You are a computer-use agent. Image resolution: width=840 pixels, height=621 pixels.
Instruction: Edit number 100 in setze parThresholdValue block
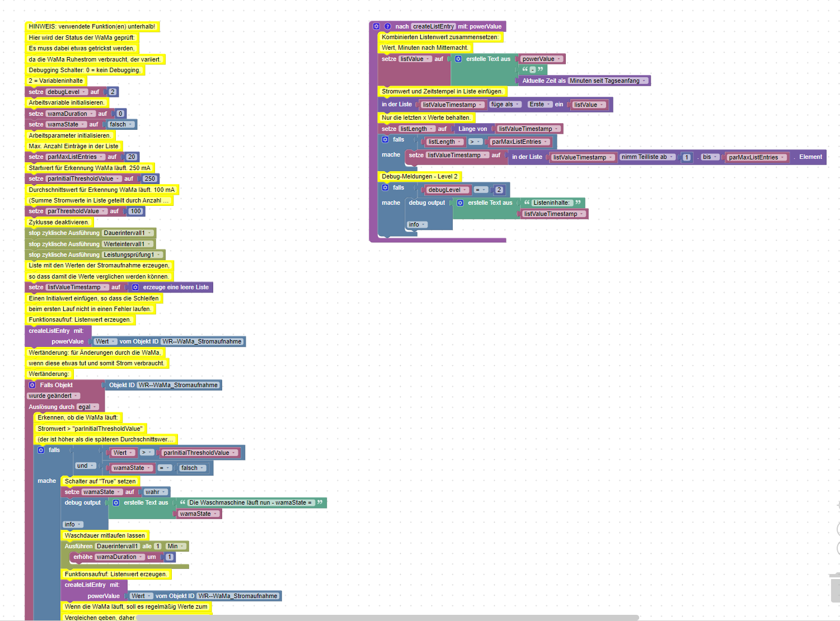coord(135,211)
